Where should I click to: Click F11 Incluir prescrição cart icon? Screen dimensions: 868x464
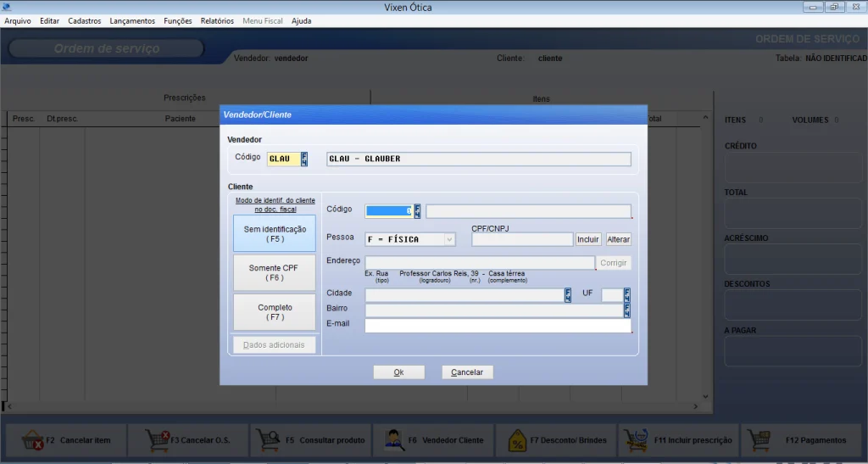pyautogui.click(x=637, y=440)
